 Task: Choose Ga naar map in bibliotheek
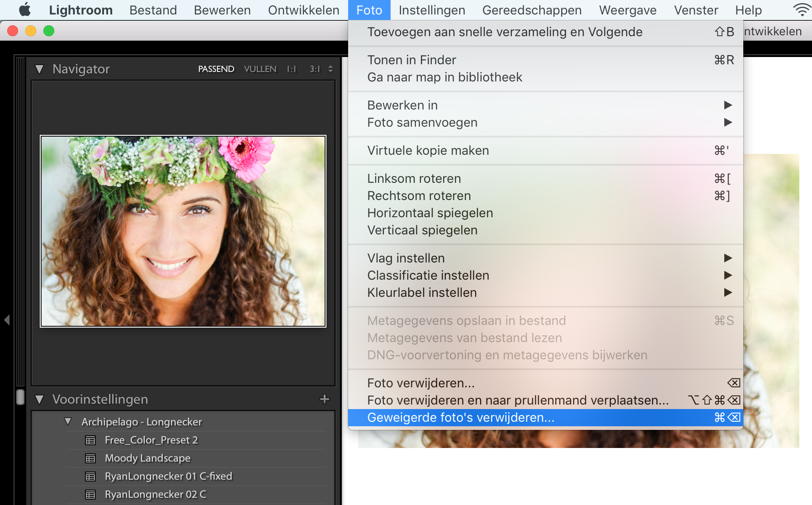[x=546, y=77]
